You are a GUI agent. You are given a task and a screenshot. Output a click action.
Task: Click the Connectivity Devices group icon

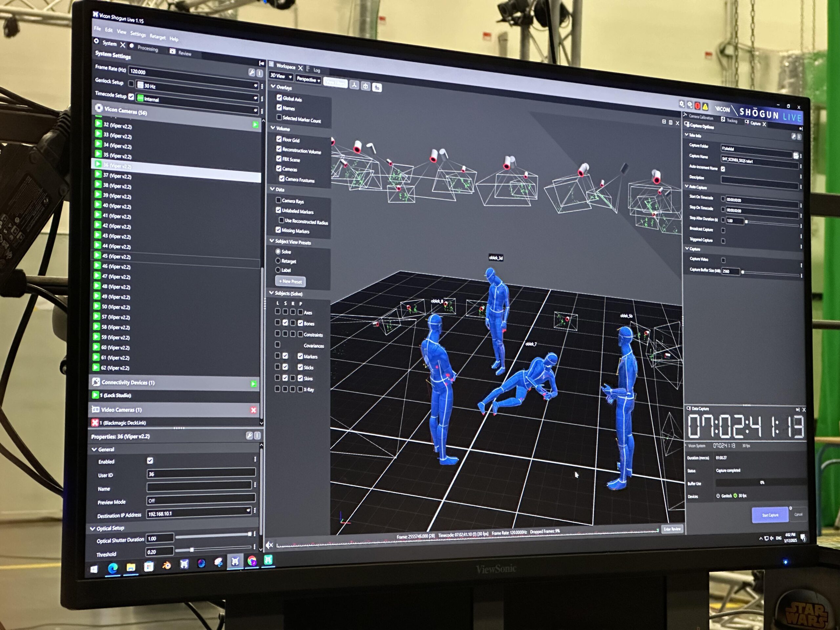click(x=96, y=382)
